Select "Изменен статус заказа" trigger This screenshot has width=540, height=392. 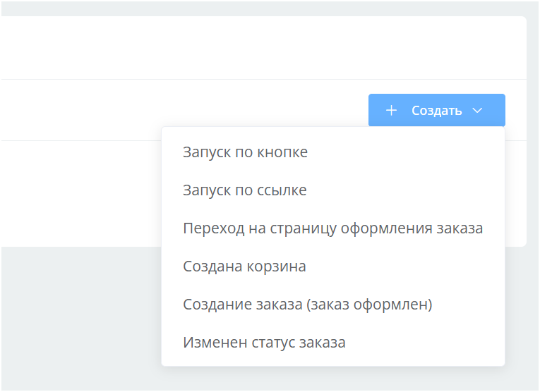click(264, 343)
